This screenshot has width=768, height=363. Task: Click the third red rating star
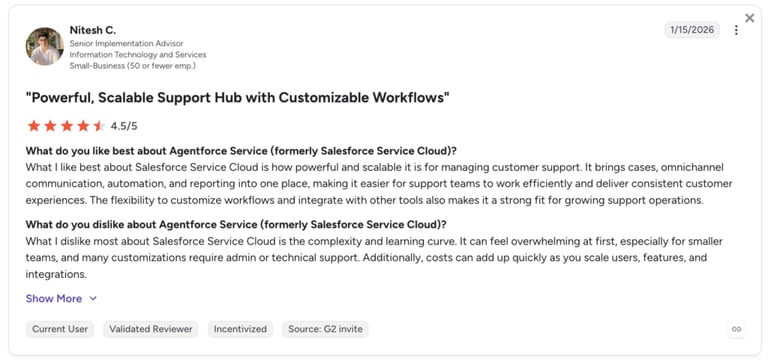67,126
